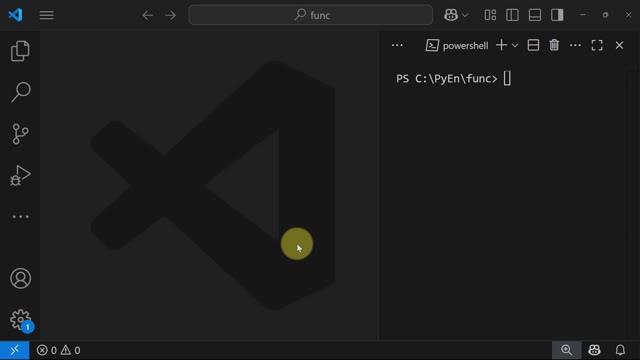Open the remote window indicator in status bar
The width and height of the screenshot is (640, 360).
pos(15,350)
